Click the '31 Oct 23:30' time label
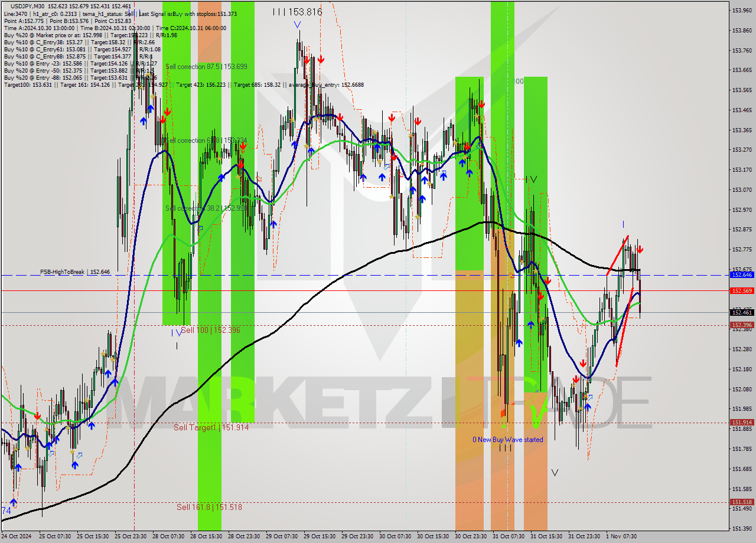Screen dimensions: 756x543 [584, 537]
